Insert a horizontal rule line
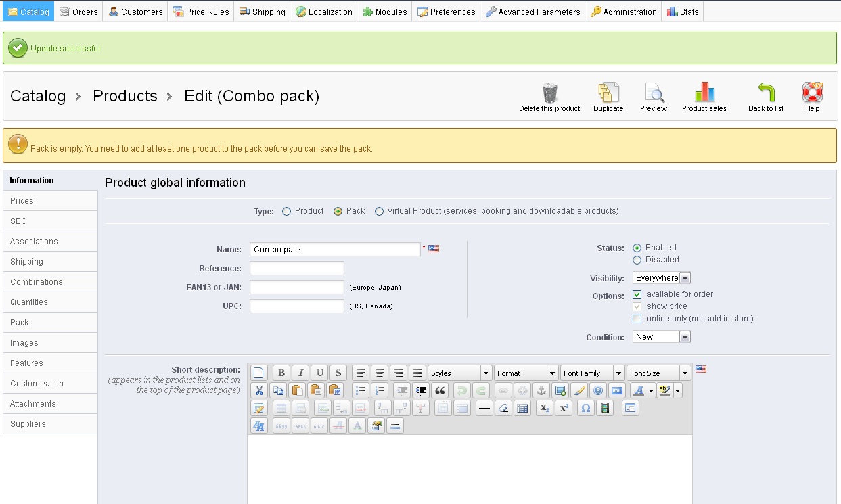 click(484, 408)
